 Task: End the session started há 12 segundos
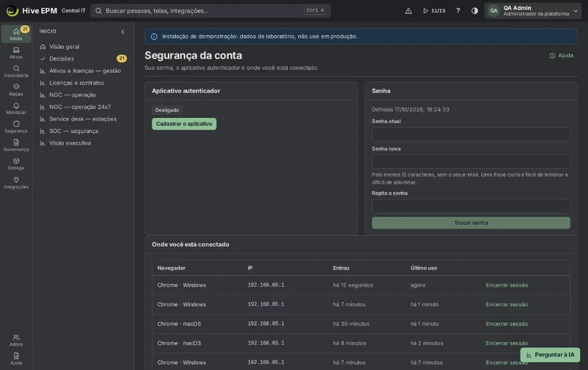(507, 285)
